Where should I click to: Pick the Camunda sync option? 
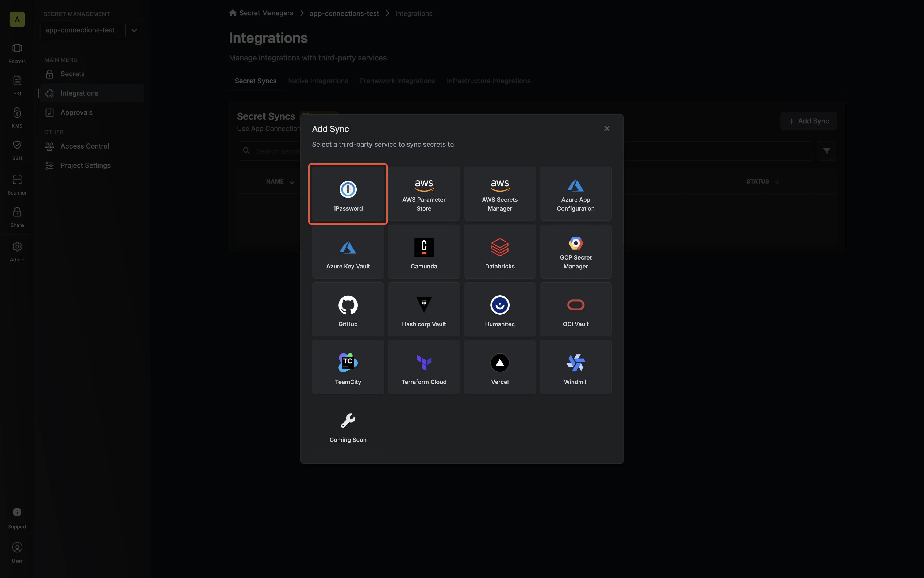pyautogui.click(x=424, y=252)
